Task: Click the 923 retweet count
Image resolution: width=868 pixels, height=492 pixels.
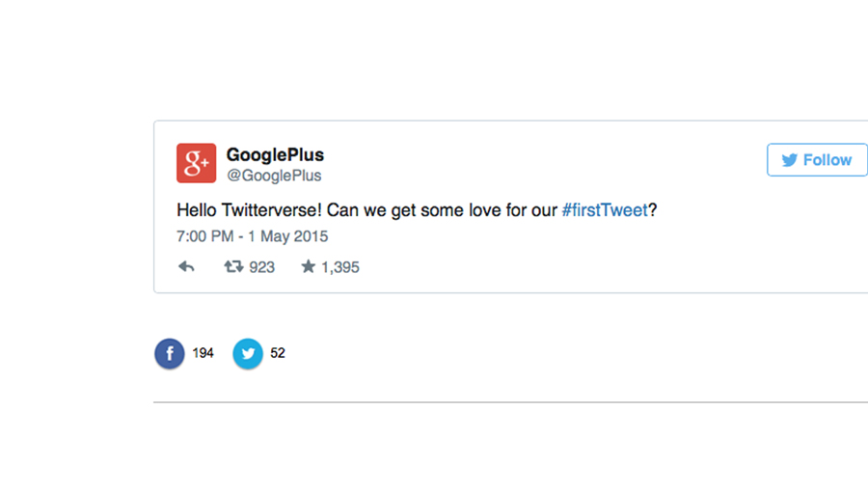Action: pyautogui.click(x=261, y=267)
